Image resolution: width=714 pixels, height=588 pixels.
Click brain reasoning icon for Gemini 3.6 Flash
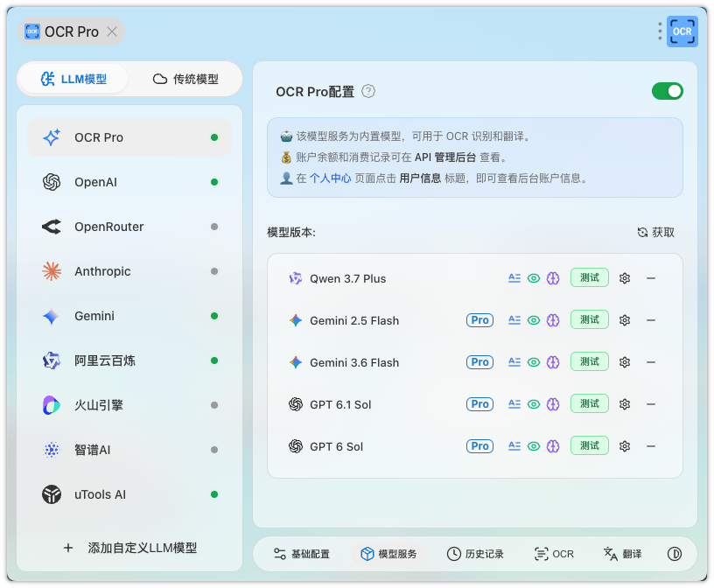[553, 362]
